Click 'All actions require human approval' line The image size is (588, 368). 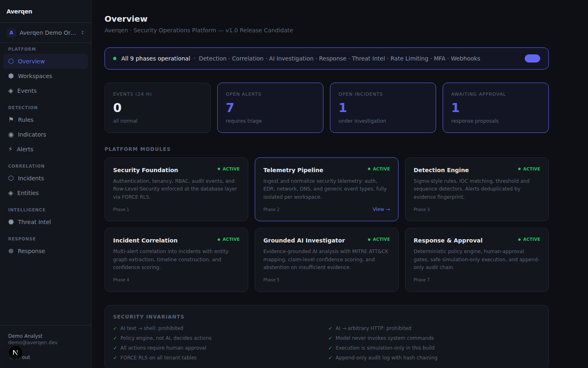163,348
